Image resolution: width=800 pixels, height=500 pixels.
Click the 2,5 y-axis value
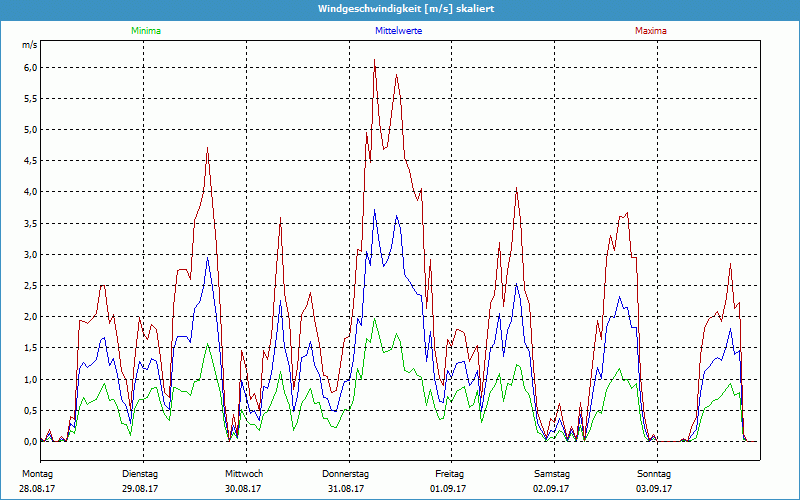coord(29,286)
